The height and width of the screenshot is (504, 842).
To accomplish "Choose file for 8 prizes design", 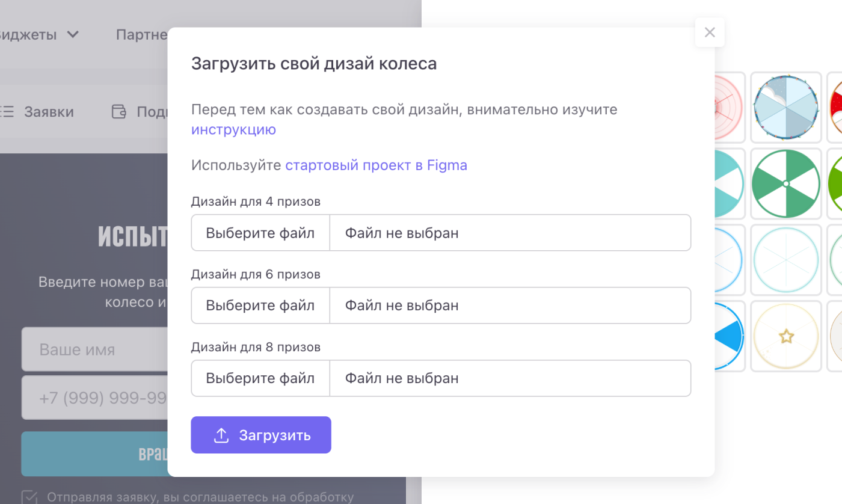I will pyautogui.click(x=260, y=378).
